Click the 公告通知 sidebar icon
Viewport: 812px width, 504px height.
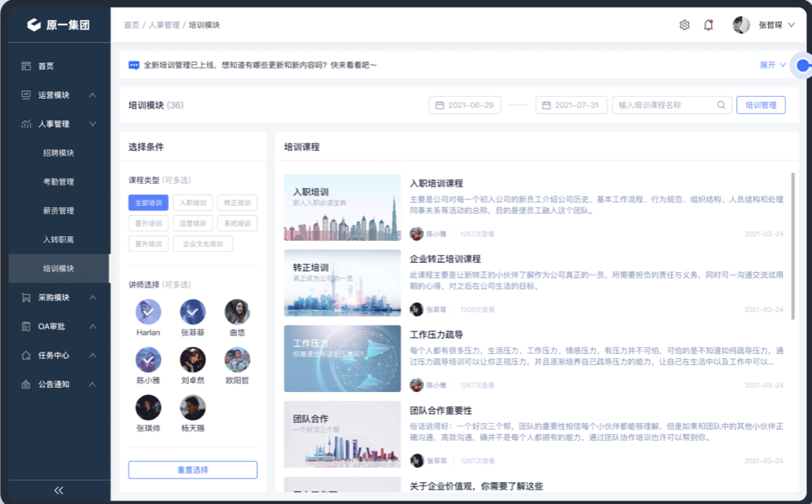(26, 384)
